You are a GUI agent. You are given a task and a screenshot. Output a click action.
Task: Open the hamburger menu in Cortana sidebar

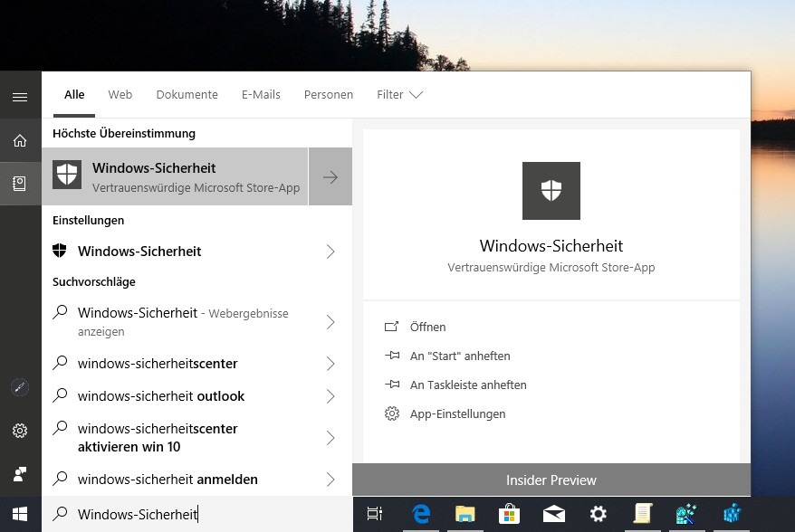20,98
